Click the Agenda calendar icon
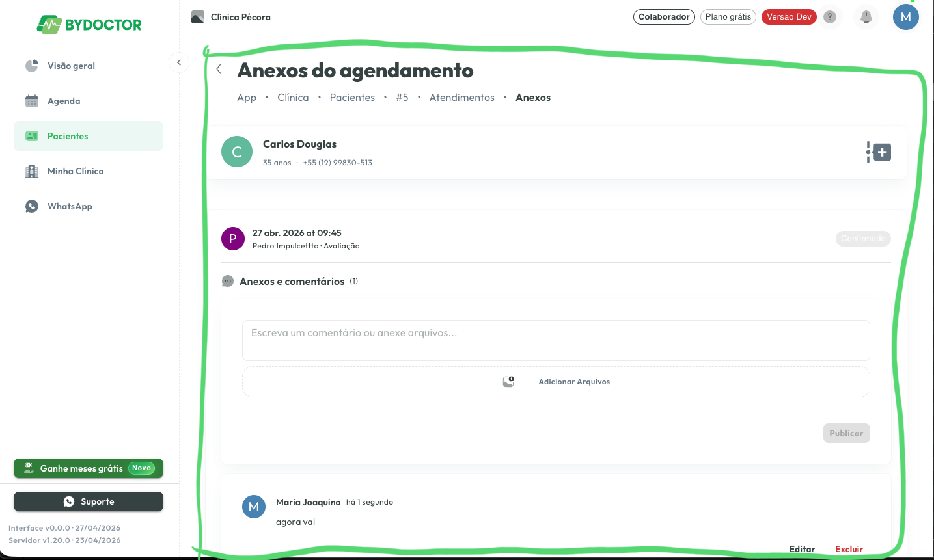 pyautogui.click(x=32, y=101)
